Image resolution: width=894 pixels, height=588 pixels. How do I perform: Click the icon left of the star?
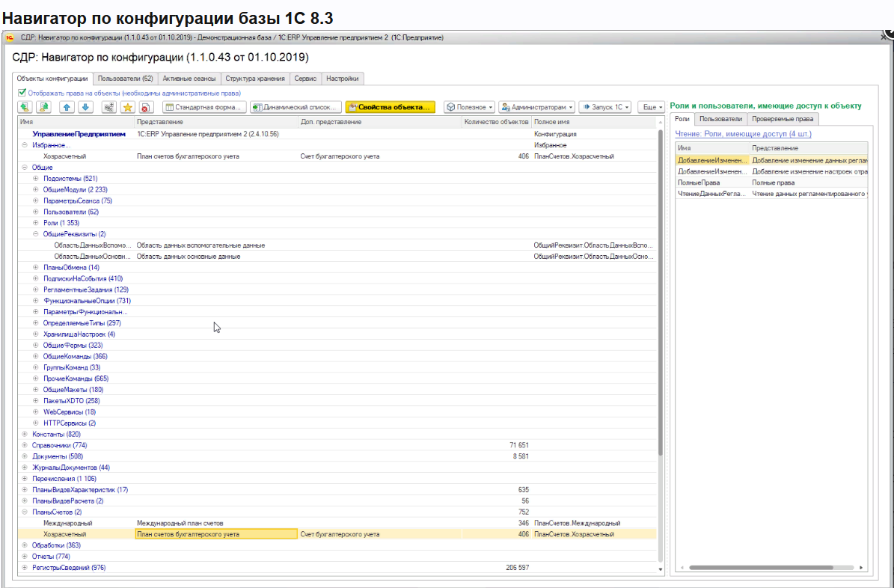pos(108,107)
